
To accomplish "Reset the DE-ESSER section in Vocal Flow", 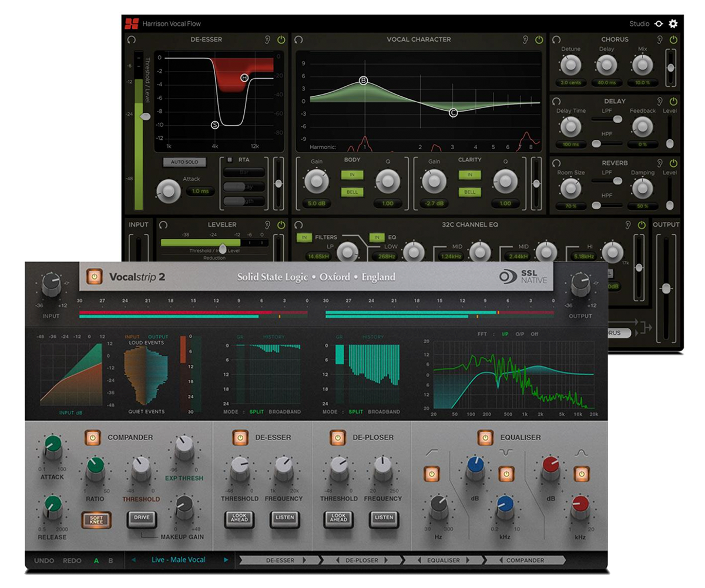I will coord(131,39).
